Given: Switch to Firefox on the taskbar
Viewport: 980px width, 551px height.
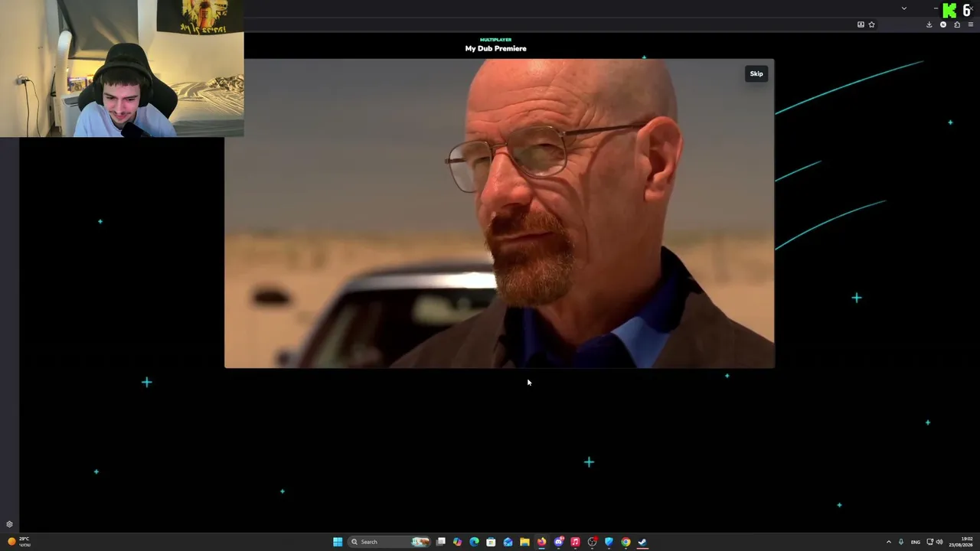Looking at the screenshot, I should [x=541, y=542].
